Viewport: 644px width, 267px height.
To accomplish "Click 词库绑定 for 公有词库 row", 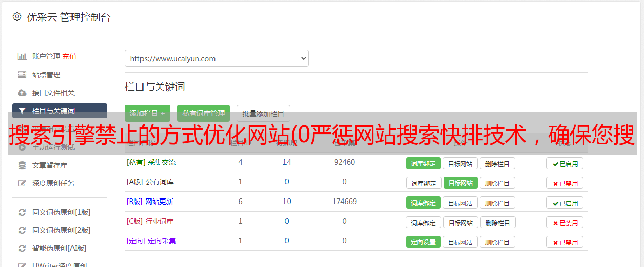I will point(423,183).
